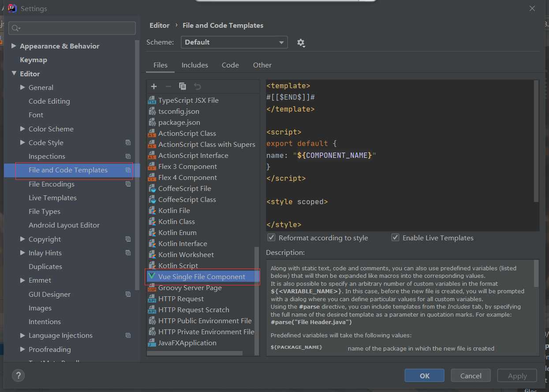
Task: Click the HTTP Request API icon
Action: click(152, 299)
